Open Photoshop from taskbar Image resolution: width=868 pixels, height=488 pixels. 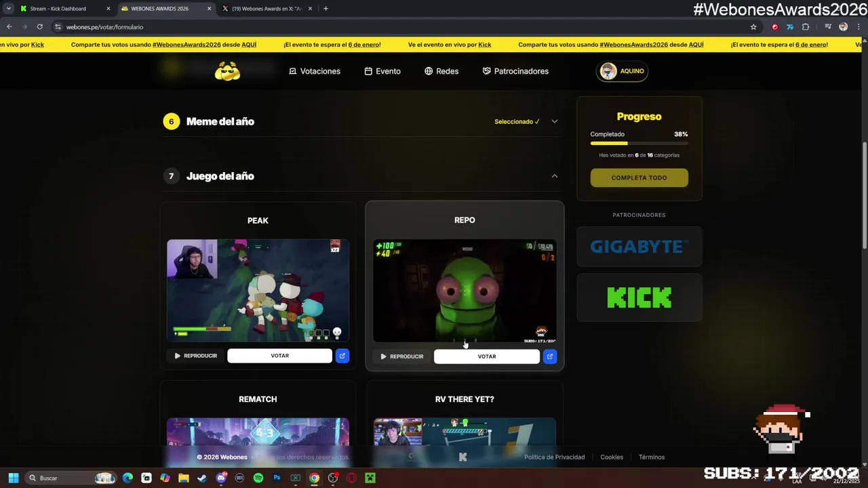277,478
